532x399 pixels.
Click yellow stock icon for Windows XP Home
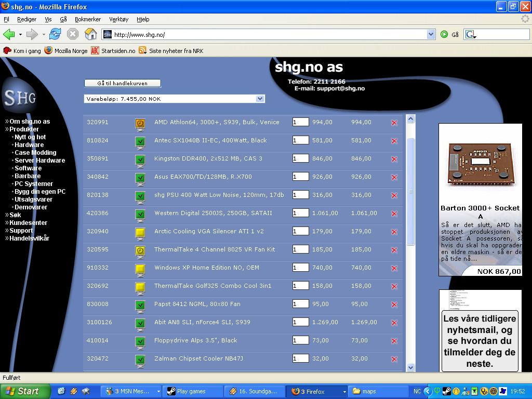pos(140,270)
